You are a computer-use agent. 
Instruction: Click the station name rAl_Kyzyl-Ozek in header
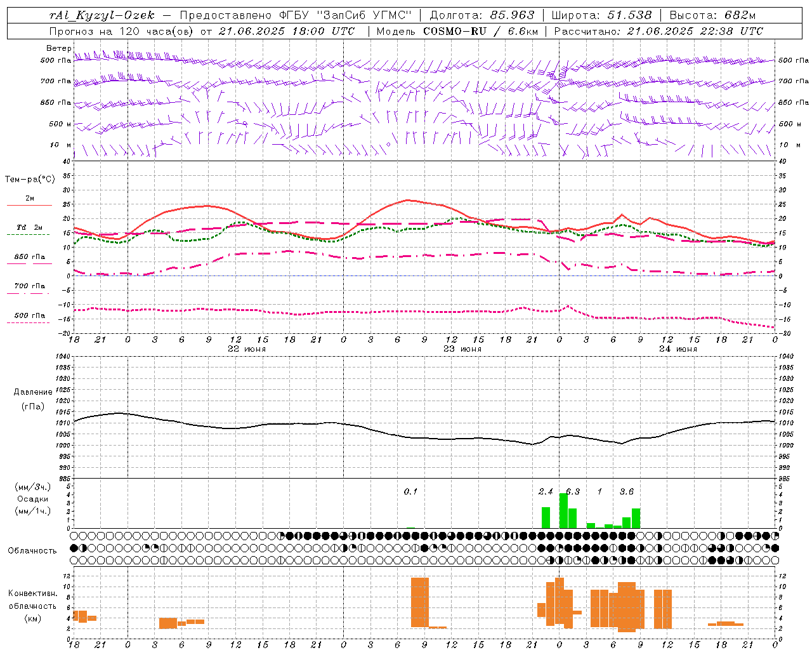tap(102, 15)
